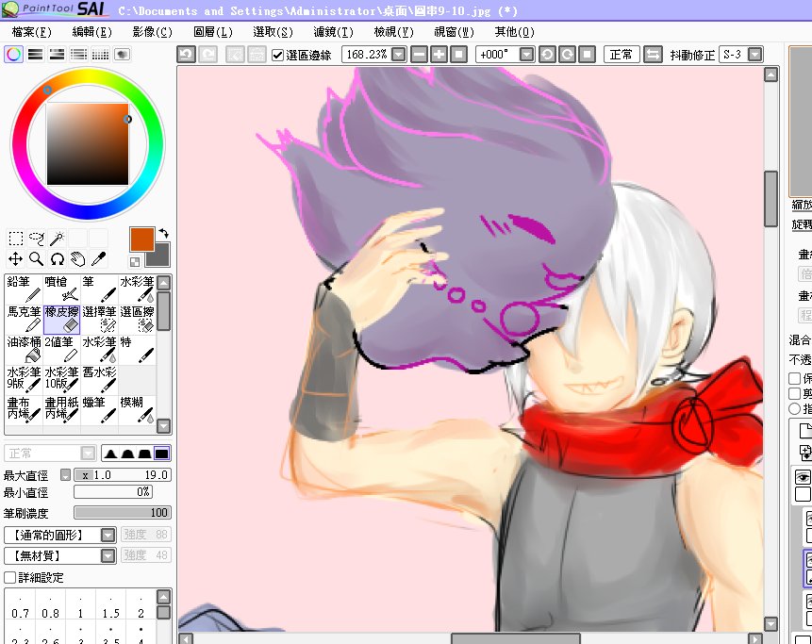Select the 噴槍 airbrush tool
The width and height of the screenshot is (812, 644).
[61, 289]
